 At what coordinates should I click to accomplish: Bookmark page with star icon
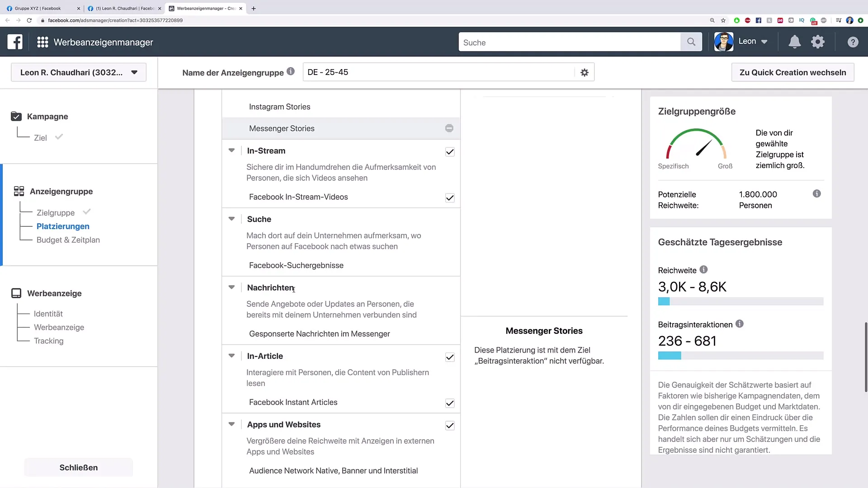(x=723, y=20)
